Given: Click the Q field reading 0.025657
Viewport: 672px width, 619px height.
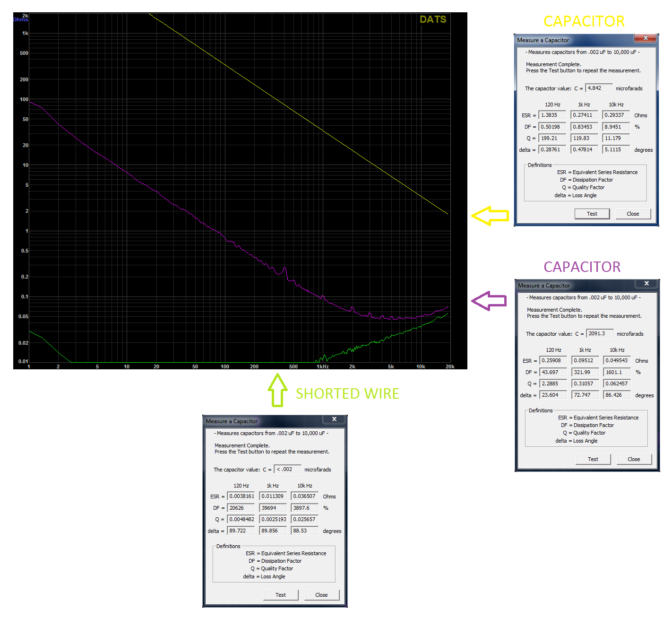Looking at the screenshot, I should pyautogui.click(x=305, y=519).
